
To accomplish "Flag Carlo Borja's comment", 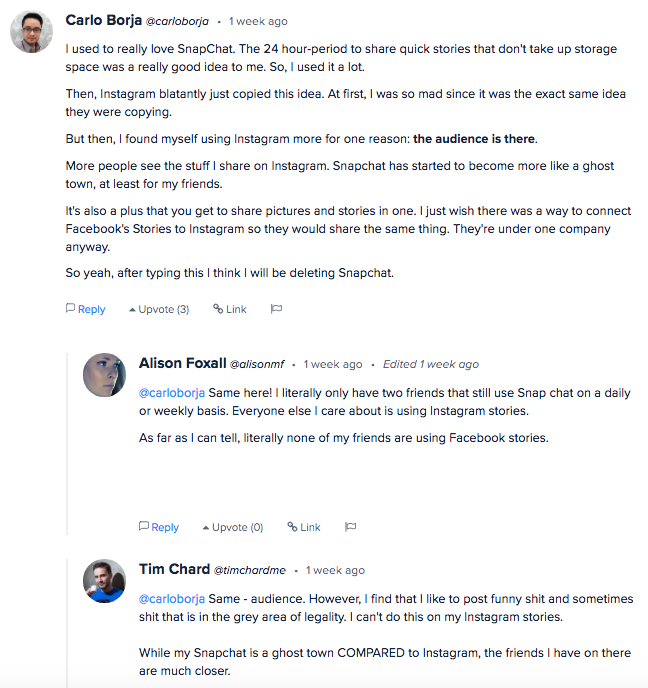I will tap(276, 309).
